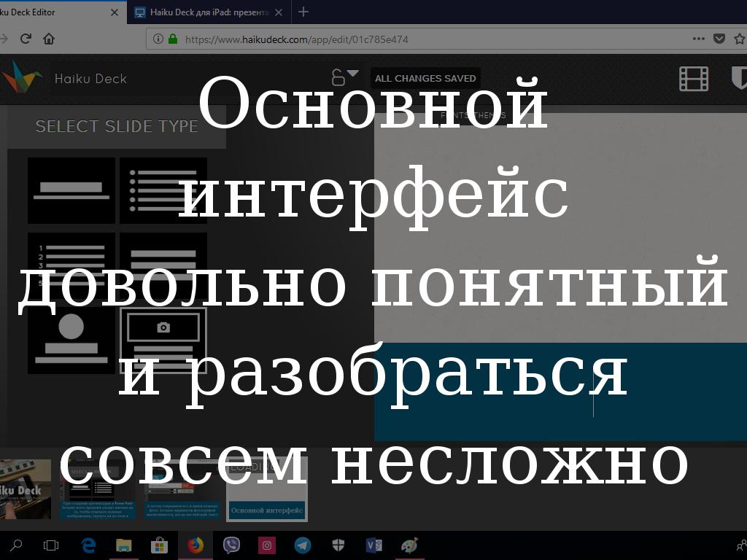Click the URL address field
The height and width of the screenshot is (560, 747).
tap(430, 39)
